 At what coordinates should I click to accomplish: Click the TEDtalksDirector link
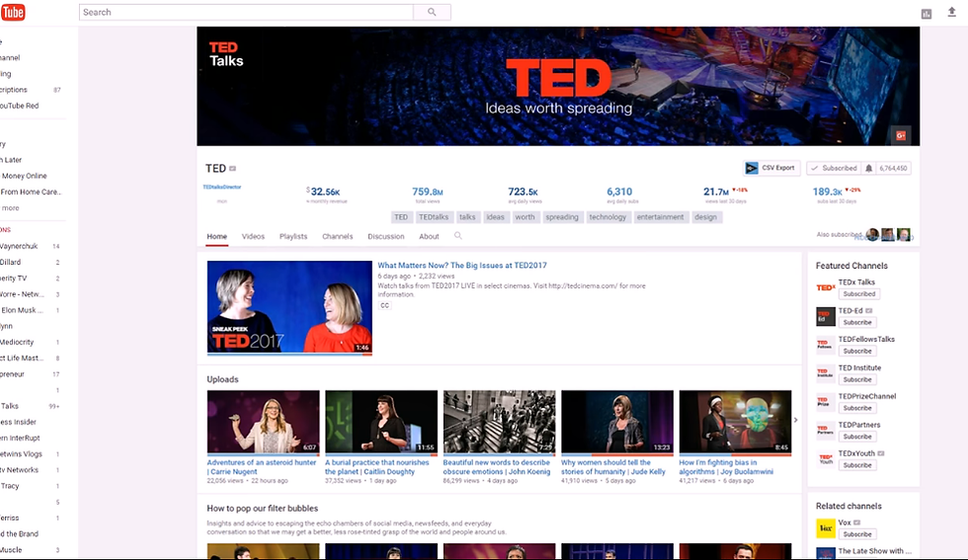click(222, 187)
